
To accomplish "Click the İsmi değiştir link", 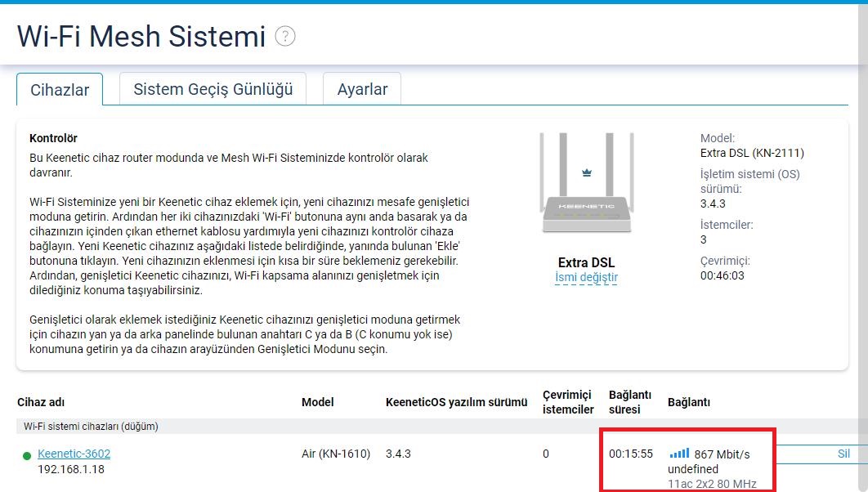I will pyautogui.click(x=586, y=277).
